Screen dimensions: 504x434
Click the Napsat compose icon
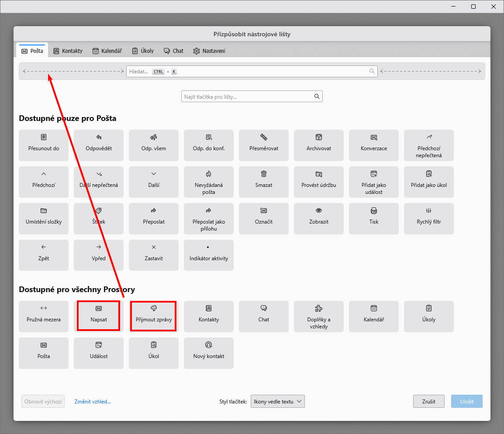(99, 309)
